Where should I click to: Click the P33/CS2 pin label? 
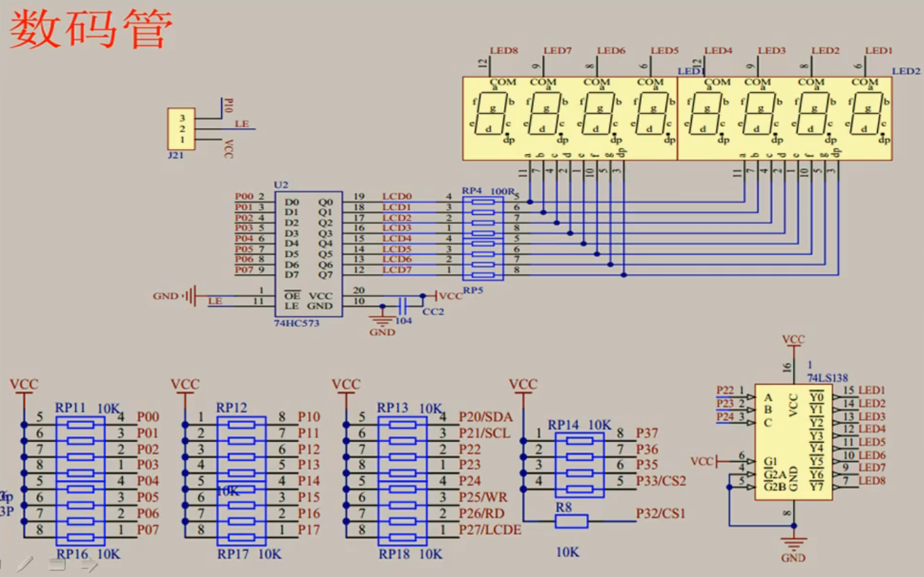661,481
